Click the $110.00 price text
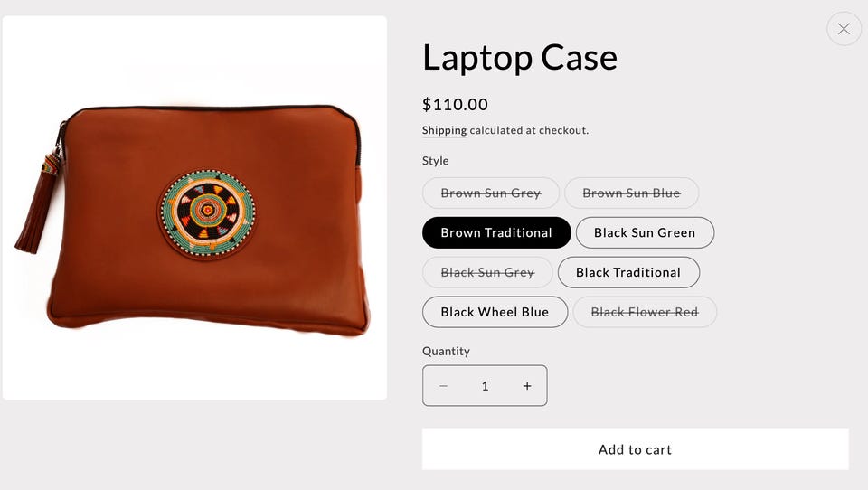 pos(455,105)
